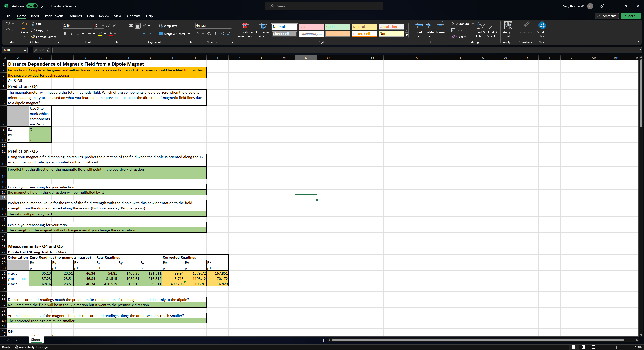Apply the Borders tool

pyautogui.click(x=89, y=34)
